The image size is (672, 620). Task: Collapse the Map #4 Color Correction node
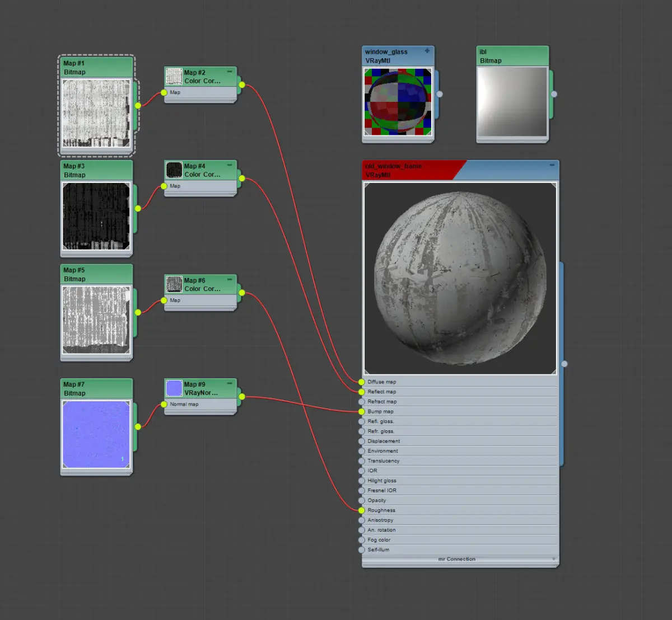click(x=230, y=165)
